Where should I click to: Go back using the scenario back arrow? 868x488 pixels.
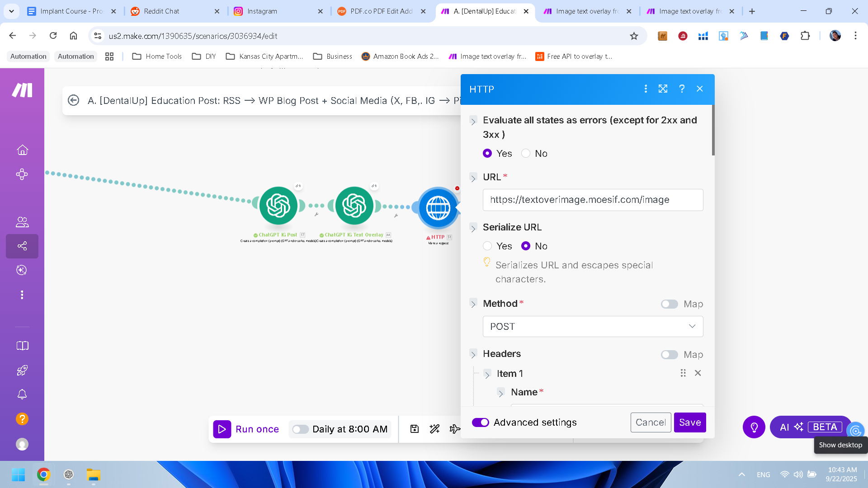tap(73, 100)
